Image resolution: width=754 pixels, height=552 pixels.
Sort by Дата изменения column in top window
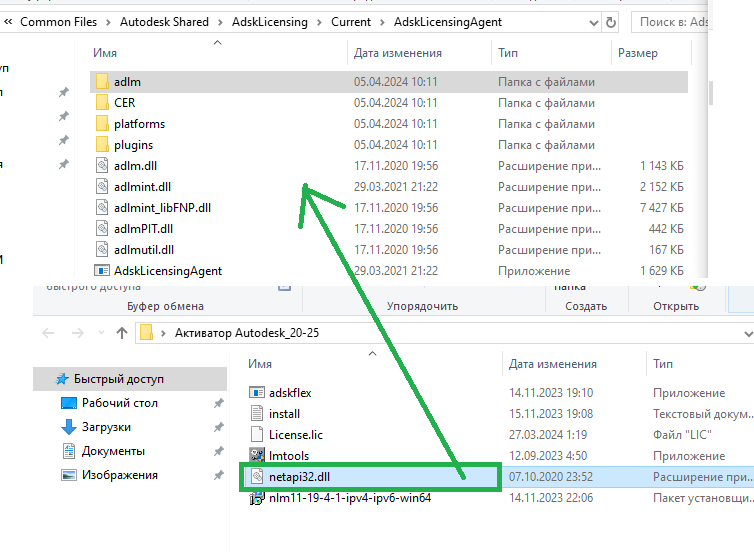click(x=397, y=52)
